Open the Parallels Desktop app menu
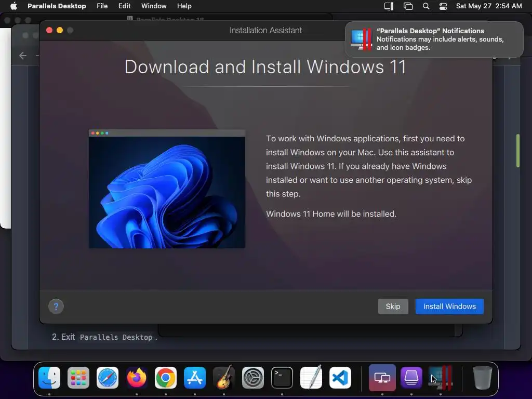 click(x=57, y=6)
